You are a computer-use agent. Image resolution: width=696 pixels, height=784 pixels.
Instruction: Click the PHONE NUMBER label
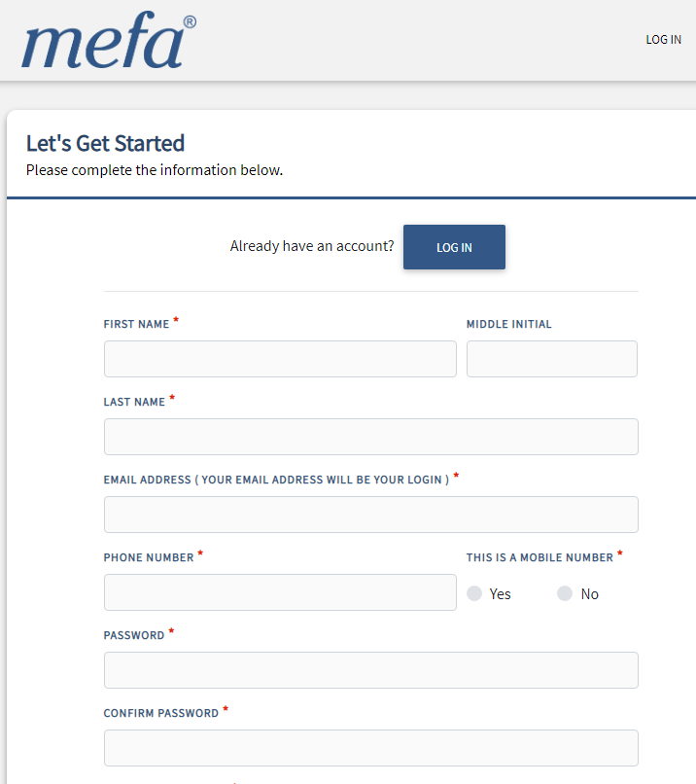tap(149, 557)
